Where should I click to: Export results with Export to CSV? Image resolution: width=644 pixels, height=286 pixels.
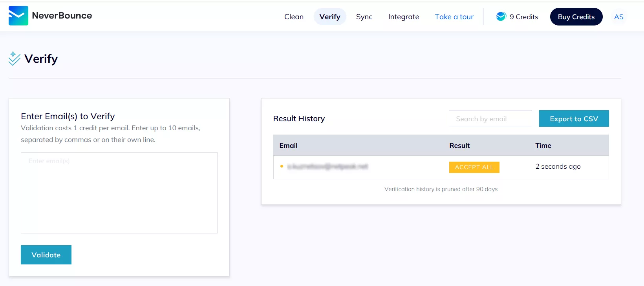[574, 118]
